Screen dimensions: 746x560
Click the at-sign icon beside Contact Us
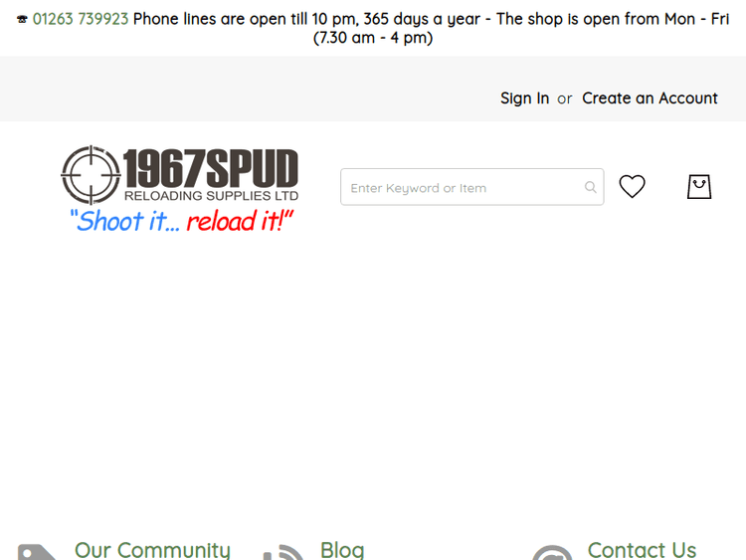tap(552, 552)
